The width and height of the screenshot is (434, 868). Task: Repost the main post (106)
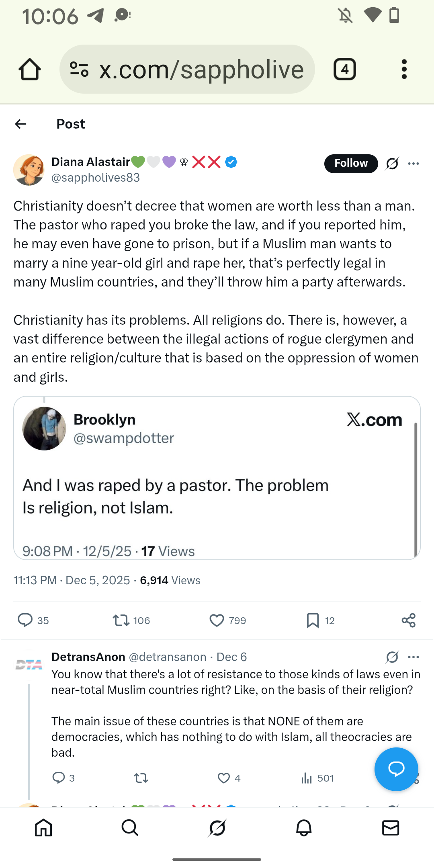[x=121, y=620]
